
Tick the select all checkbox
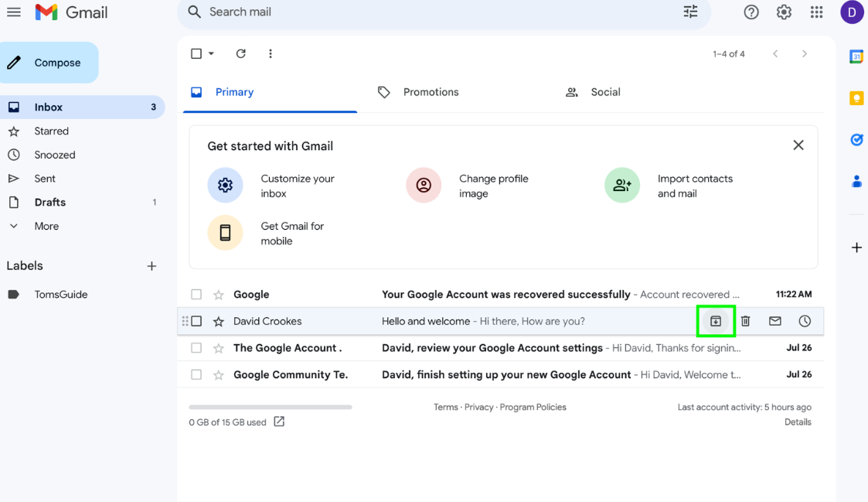[x=196, y=53]
